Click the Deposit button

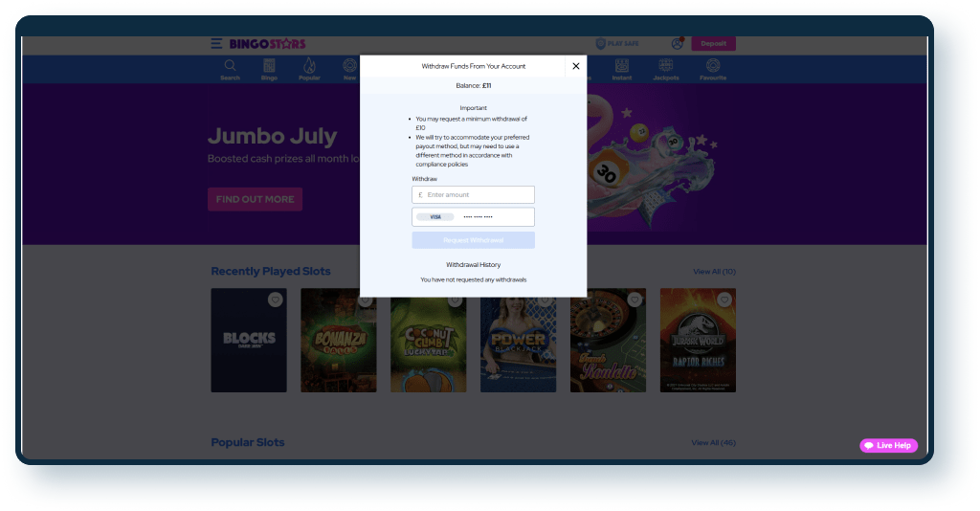[713, 44]
